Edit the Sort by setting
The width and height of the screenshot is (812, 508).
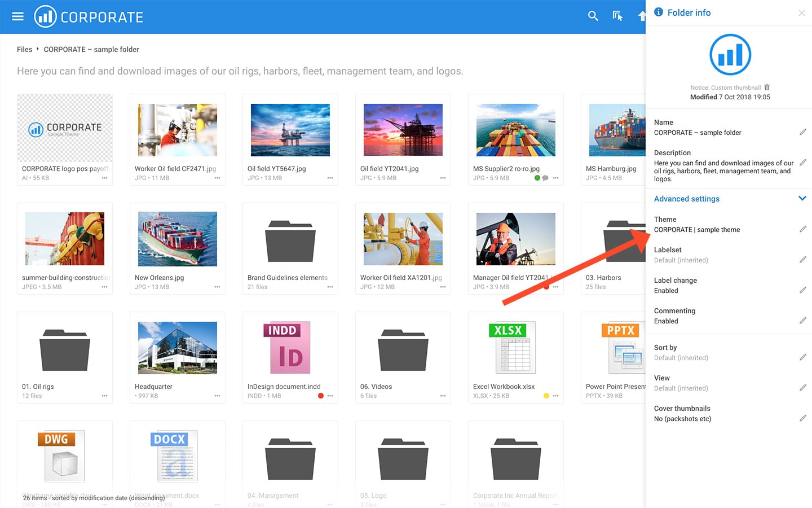(x=802, y=357)
